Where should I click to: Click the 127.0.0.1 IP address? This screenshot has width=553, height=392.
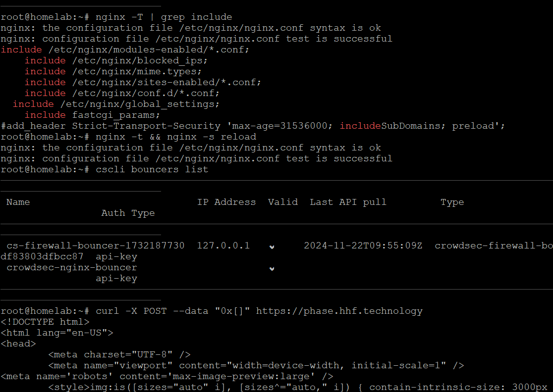[x=223, y=246]
